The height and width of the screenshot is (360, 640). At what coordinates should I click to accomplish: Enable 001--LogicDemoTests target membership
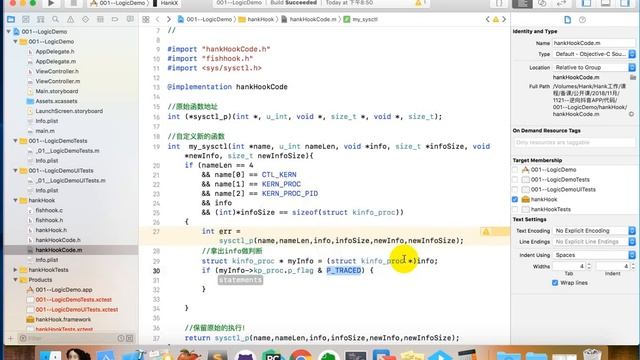point(515,180)
